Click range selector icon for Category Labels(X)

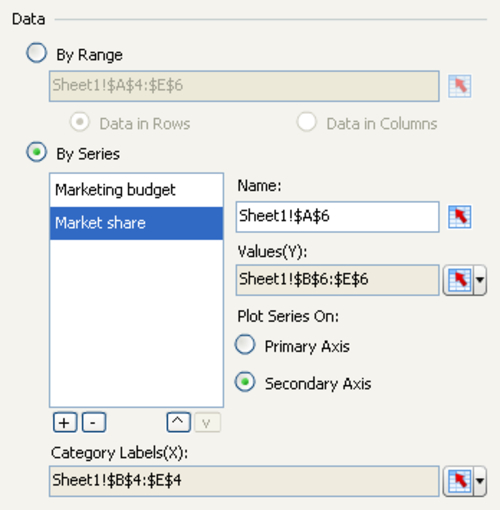[459, 481]
